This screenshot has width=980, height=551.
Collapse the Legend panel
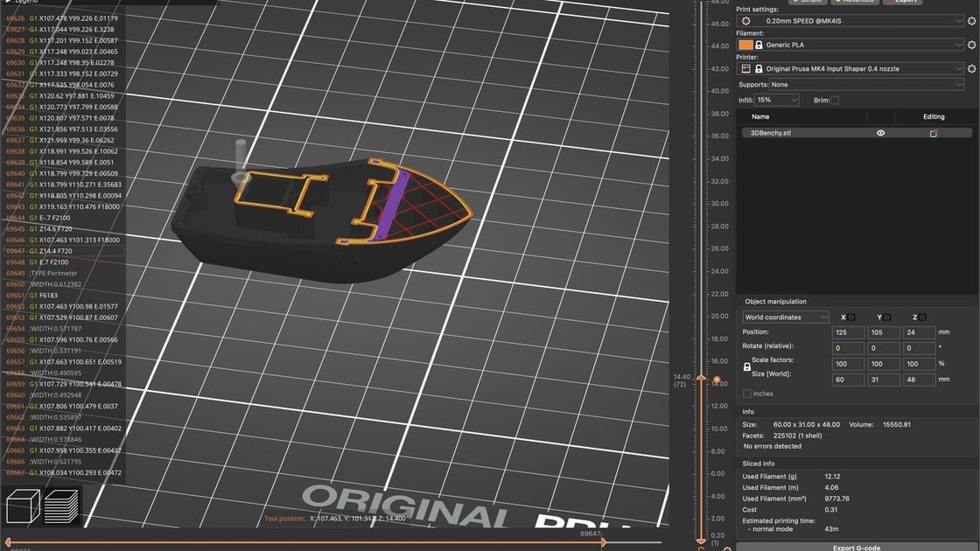click(x=9, y=2)
